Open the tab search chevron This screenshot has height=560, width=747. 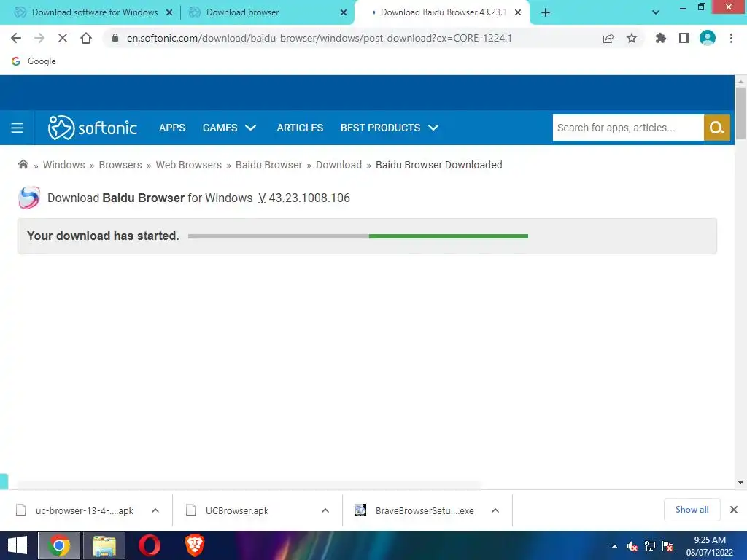click(x=656, y=12)
